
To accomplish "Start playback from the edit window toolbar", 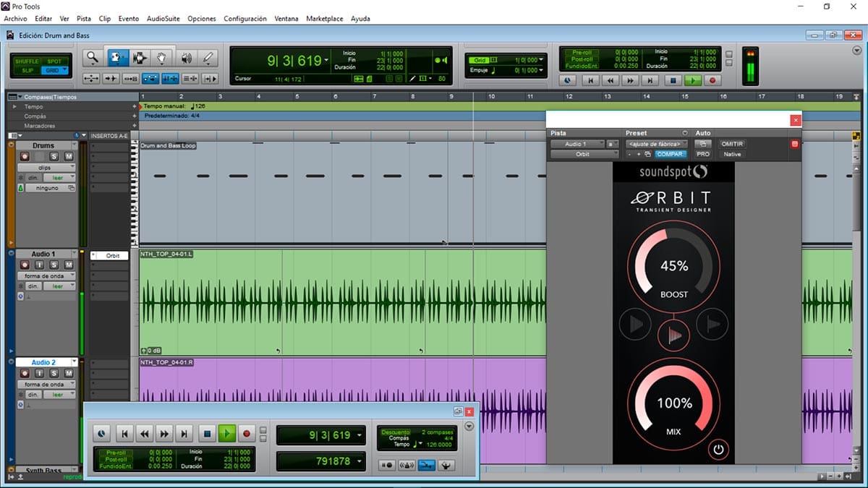I will coord(693,81).
